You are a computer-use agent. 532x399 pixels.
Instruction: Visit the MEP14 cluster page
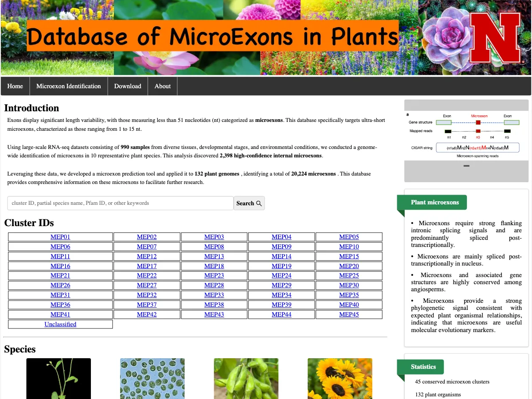[x=282, y=256]
